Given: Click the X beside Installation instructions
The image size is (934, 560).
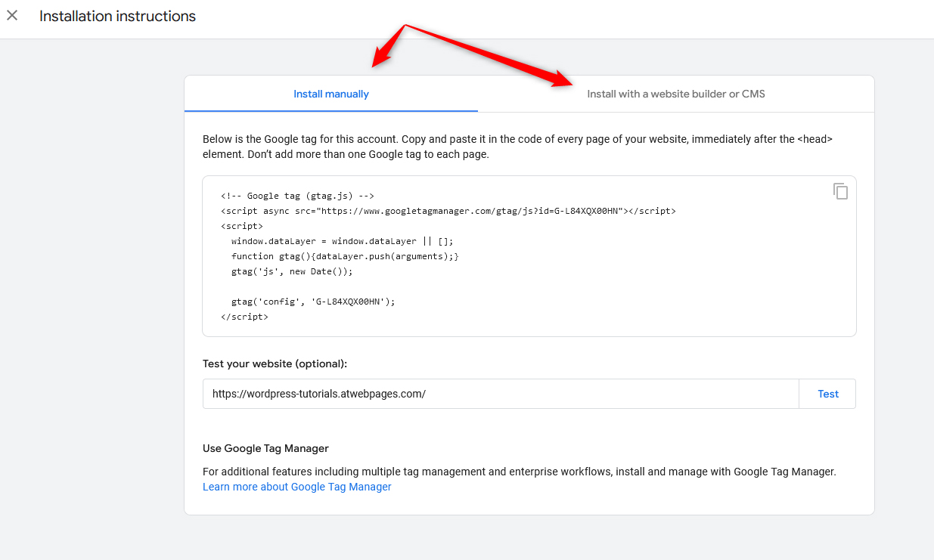Looking at the screenshot, I should click(x=11, y=15).
